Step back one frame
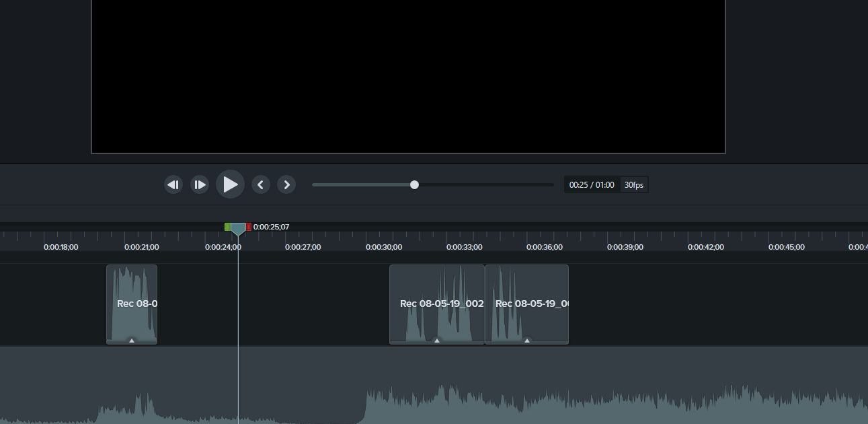This screenshot has height=424, width=868. click(x=173, y=184)
